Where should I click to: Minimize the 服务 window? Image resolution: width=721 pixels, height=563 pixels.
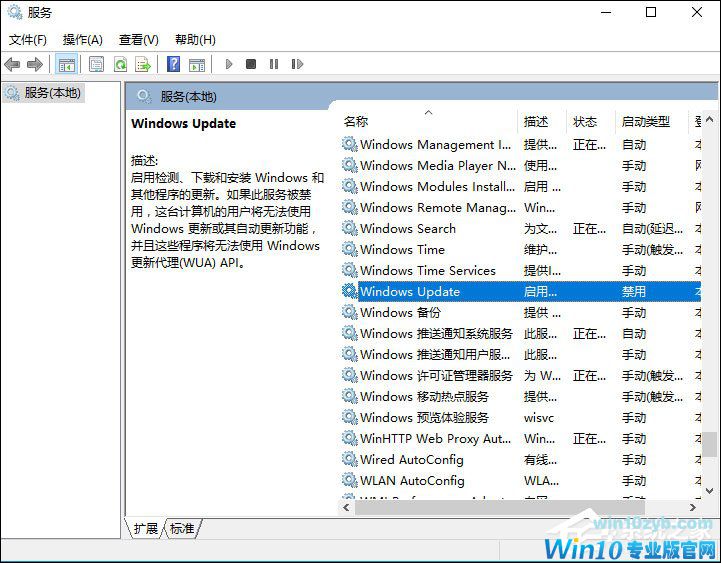click(x=606, y=12)
